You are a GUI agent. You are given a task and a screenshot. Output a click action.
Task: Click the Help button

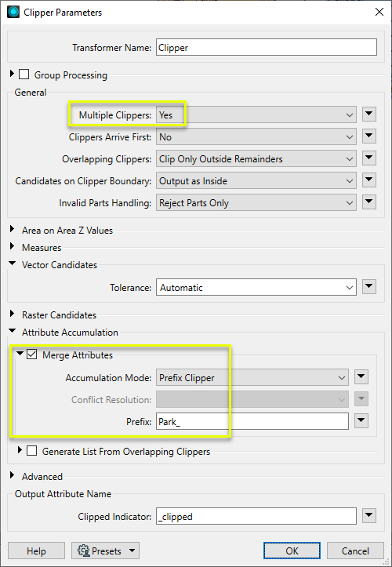pyautogui.click(x=36, y=551)
